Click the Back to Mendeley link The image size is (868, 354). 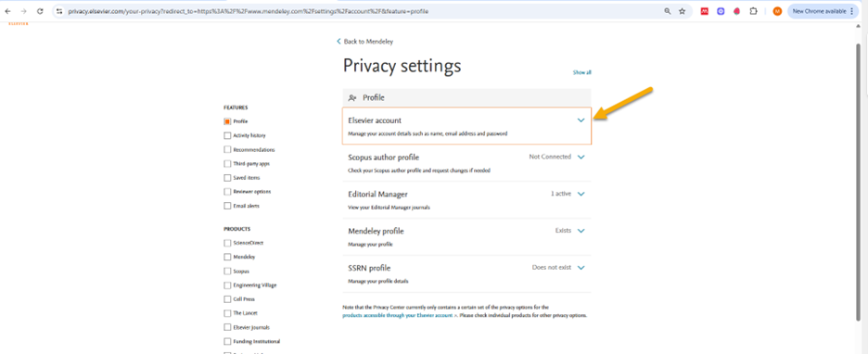pyautogui.click(x=365, y=42)
